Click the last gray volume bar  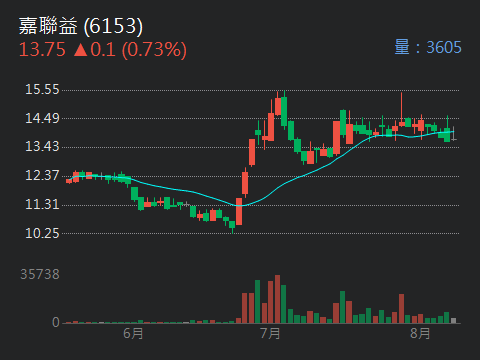point(453,320)
